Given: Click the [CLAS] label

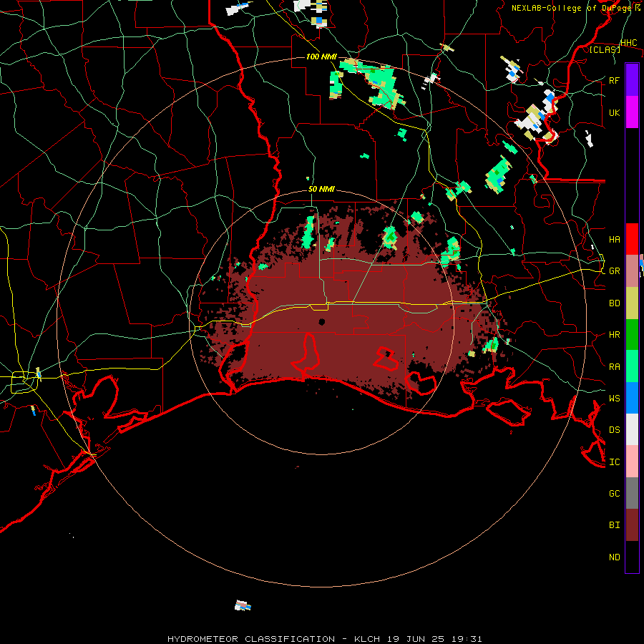Looking at the screenshot, I should coord(605,49).
